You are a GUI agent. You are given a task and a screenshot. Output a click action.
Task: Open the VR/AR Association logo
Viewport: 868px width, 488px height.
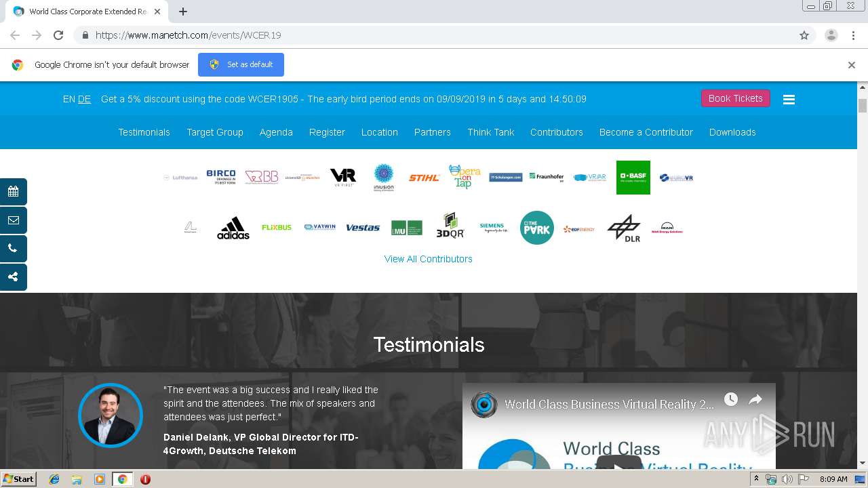(x=590, y=178)
